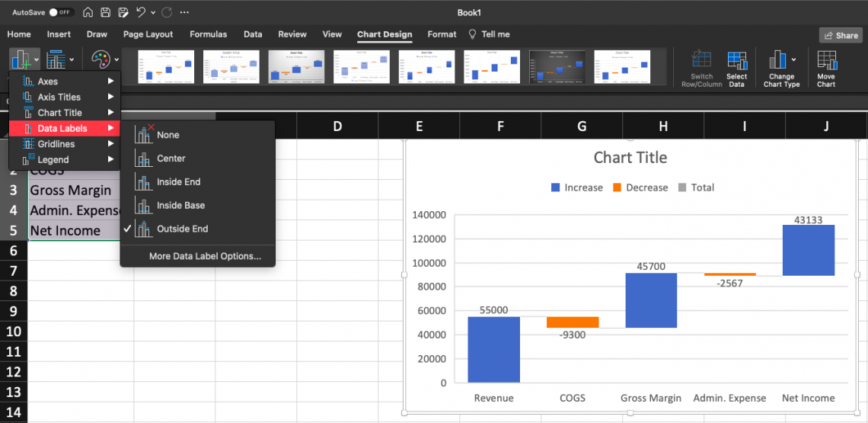Viewport: 868px width, 423px height.
Task: Click the orange Decrease legend swatch
Action: tap(617, 187)
